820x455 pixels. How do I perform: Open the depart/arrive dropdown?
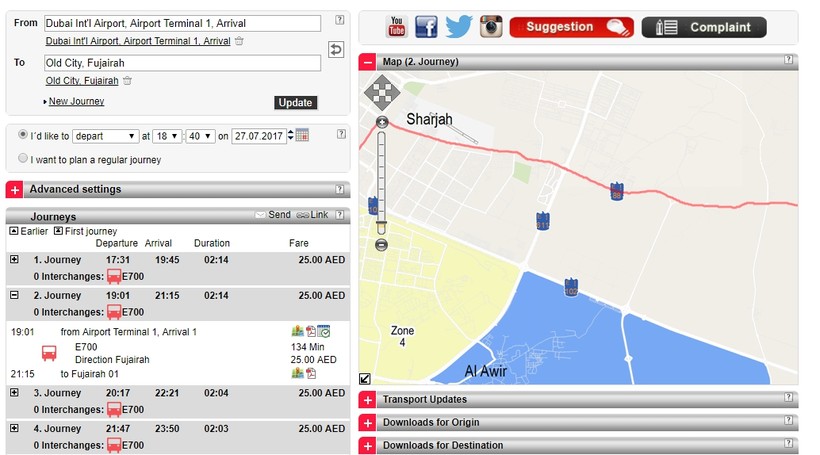pyautogui.click(x=107, y=136)
